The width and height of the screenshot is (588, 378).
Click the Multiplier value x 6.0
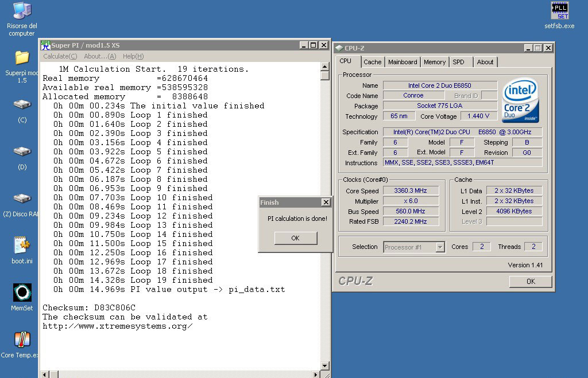[x=411, y=201]
